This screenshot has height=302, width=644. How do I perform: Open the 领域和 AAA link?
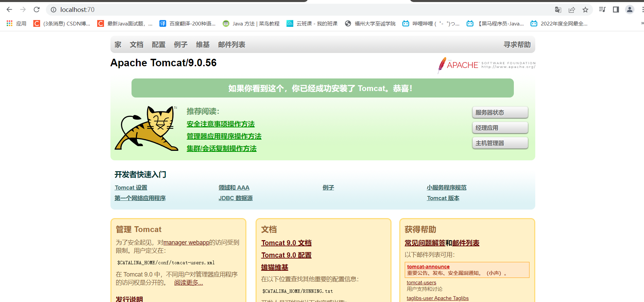[234, 188]
